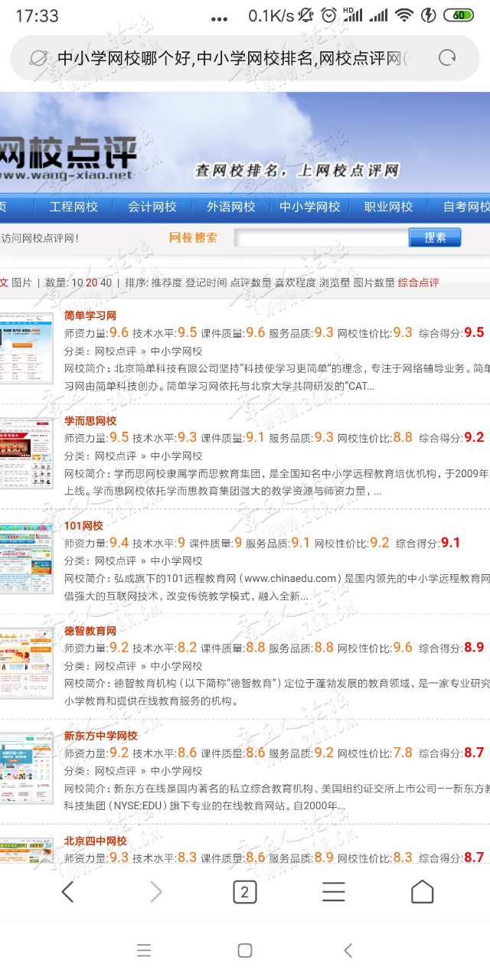
Task: Set result count to 20
Action: 92,283
